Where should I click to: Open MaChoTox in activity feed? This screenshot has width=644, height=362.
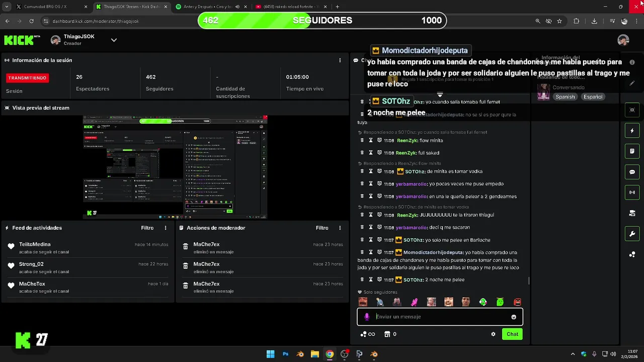click(x=32, y=284)
